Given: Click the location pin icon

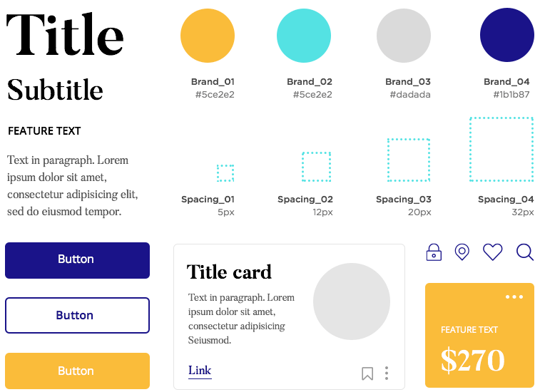Looking at the screenshot, I should point(462,252).
